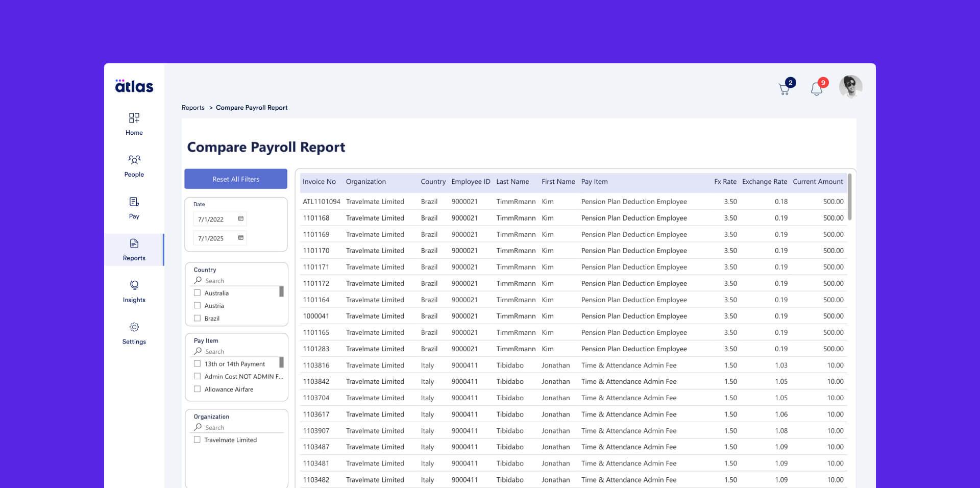The width and height of the screenshot is (980, 488).
Task: Click the Pay Item search field
Action: point(238,352)
